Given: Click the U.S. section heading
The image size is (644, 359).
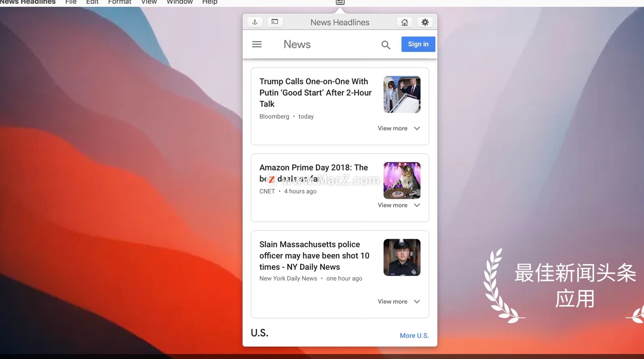Looking at the screenshot, I should pos(260,333).
